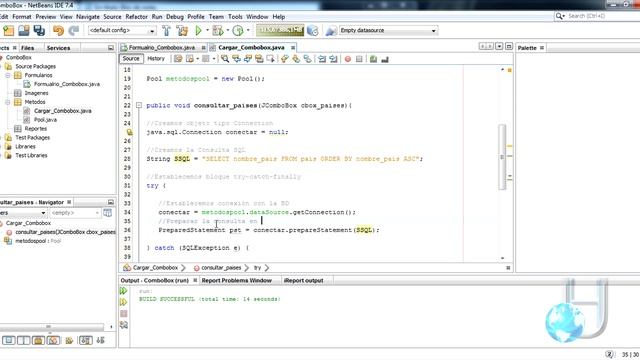Stop macro recording square icon

pyautogui.click(x=359, y=59)
